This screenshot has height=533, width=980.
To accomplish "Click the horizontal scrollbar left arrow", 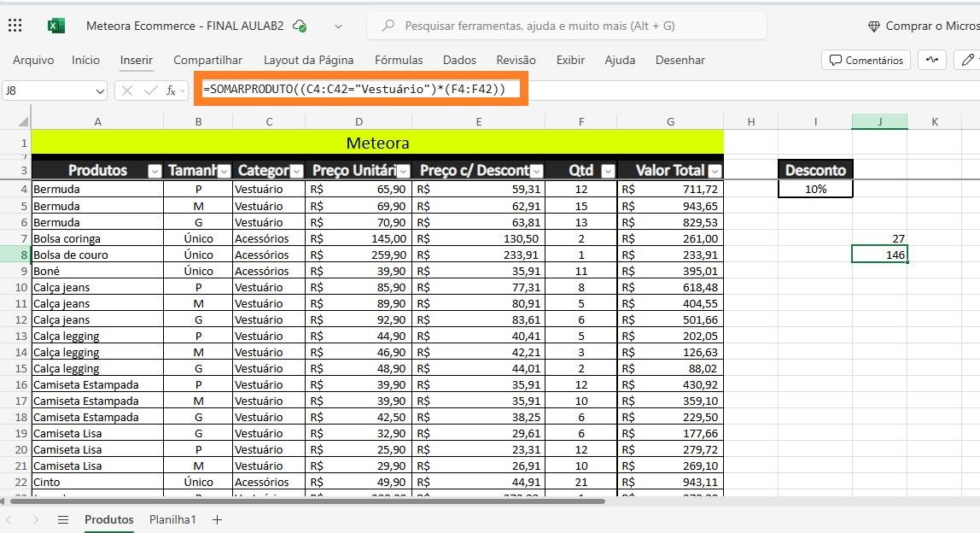I will coord(3,501).
